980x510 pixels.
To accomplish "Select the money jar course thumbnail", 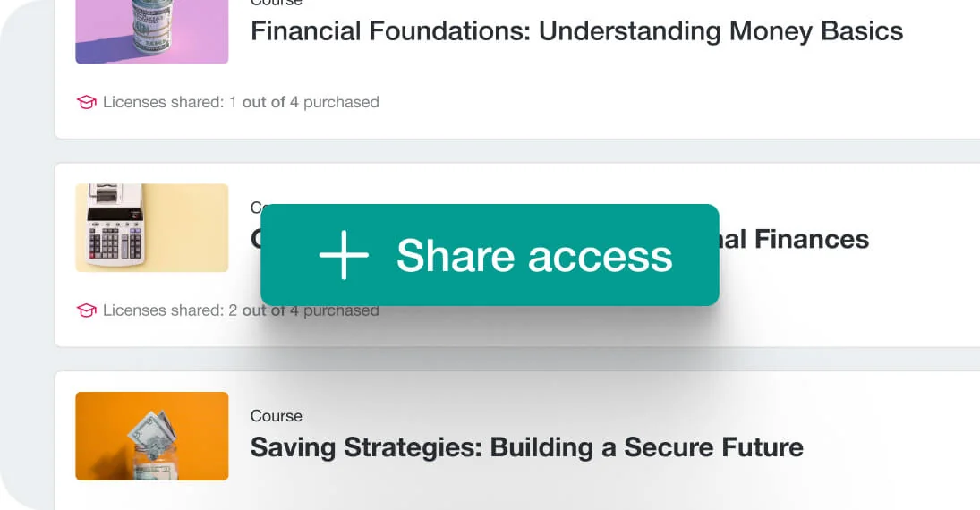I will [x=151, y=436].
